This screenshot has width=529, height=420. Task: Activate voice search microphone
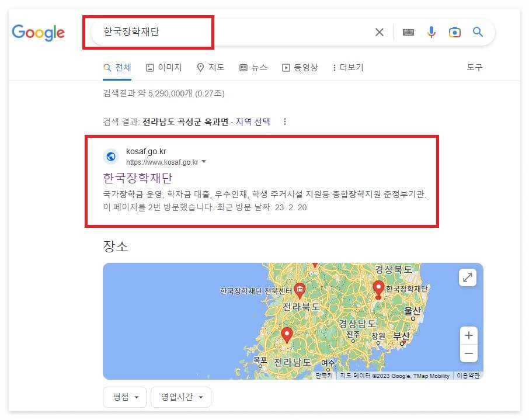coord(431,32)
